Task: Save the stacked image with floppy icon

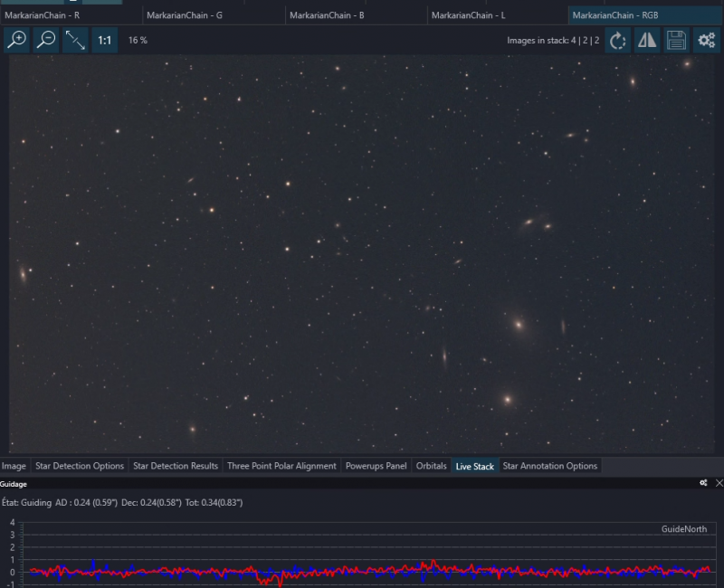Action: 676,41
